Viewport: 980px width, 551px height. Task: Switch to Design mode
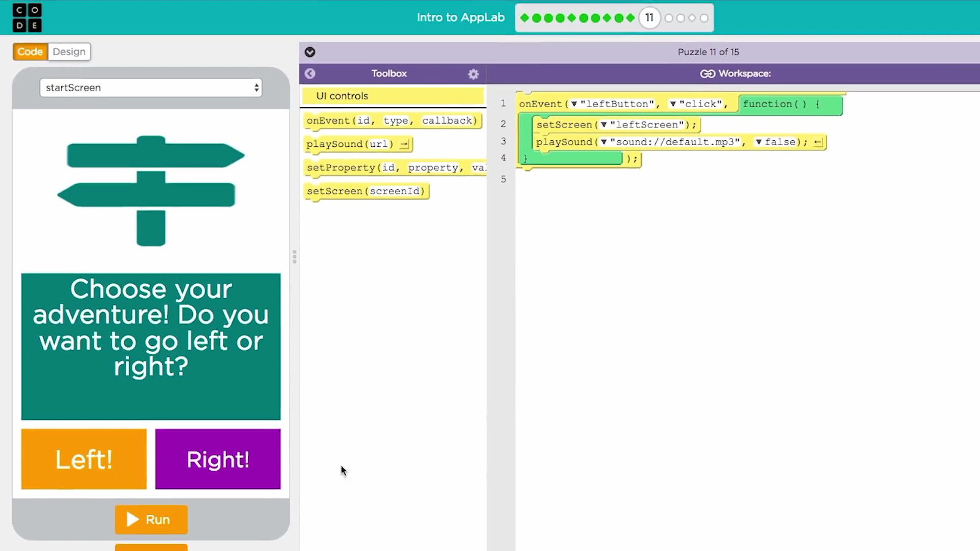69,52
